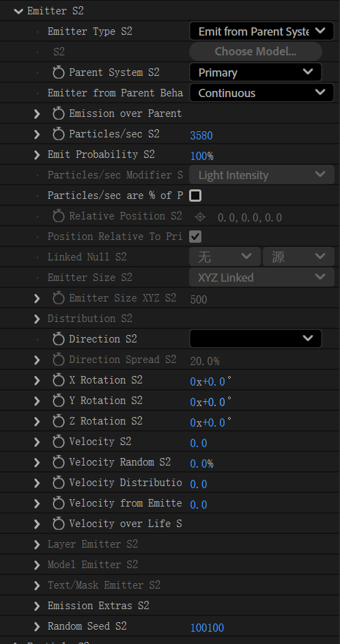The height and width of the screenshot is (644, 340).
Task: Check Particles/sec are % of Parent checkbox
Action: 195,196
